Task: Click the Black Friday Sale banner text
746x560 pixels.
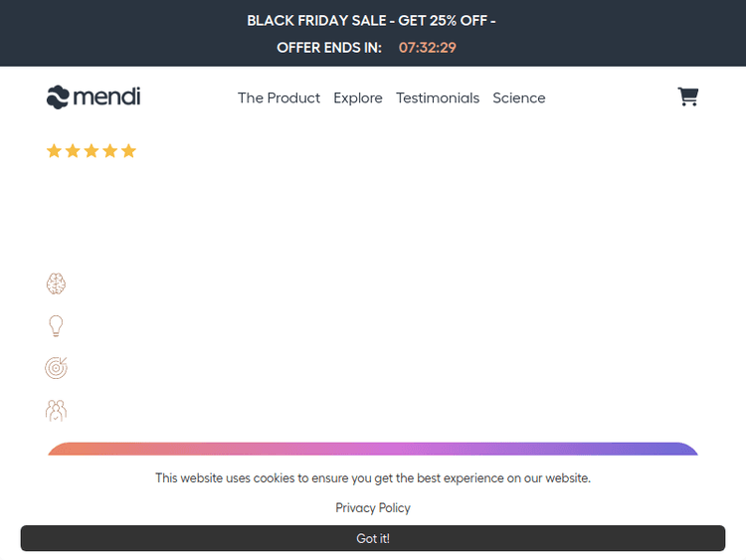Action: (x=371, y=20)
